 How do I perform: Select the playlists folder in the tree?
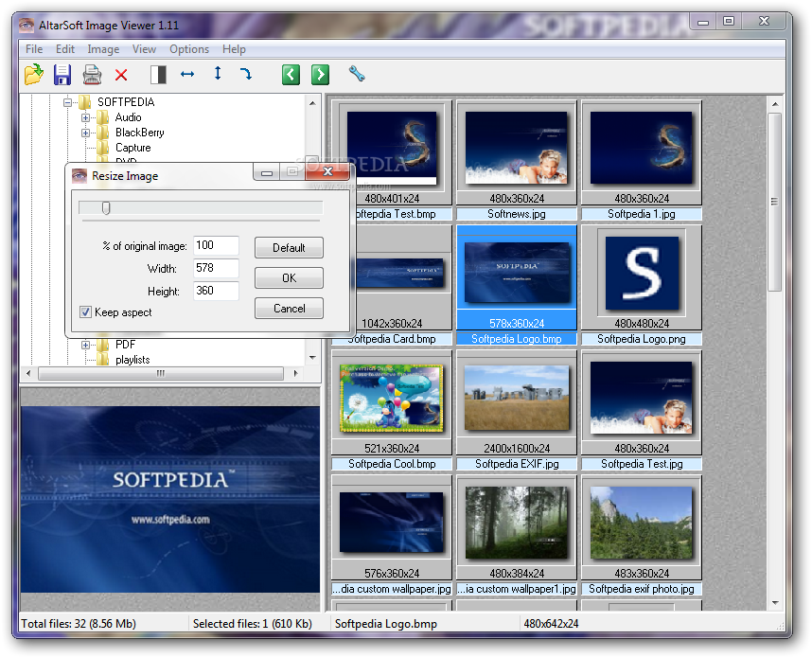tap(132, 360)
